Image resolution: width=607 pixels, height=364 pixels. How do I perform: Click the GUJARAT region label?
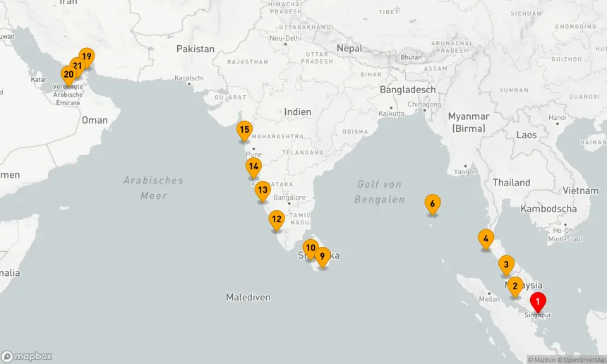[231, 97]
